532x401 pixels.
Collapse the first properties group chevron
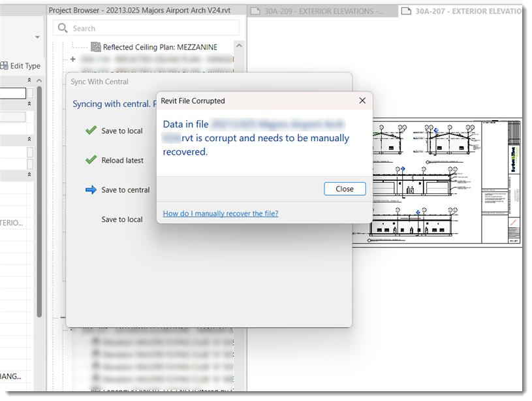[29, 80]
